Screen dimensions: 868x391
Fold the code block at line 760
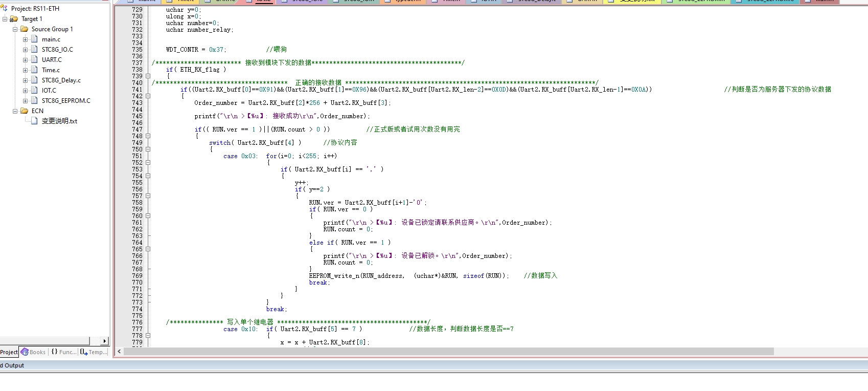(148, 215)
